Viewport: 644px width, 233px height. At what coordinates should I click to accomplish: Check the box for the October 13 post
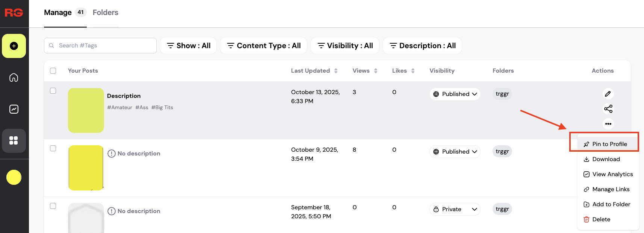[53, 91]
